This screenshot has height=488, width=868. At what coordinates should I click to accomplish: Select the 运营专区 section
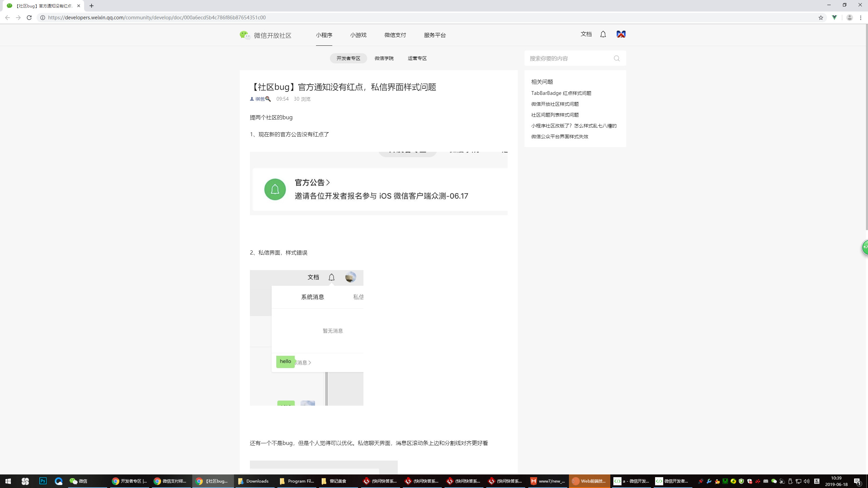pos(417,58)
